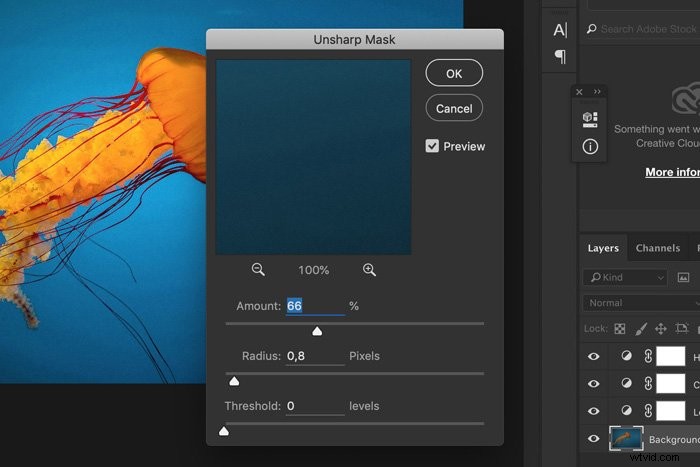This screenshot has height=467, width=700.
Task: Open the Kind filter dropdown
Action: (626, 277)
